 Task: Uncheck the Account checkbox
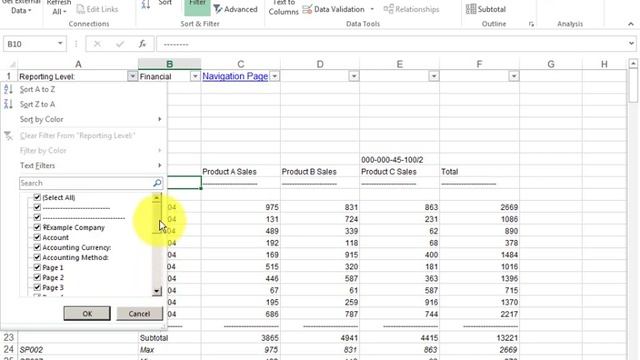coord(37,237)
